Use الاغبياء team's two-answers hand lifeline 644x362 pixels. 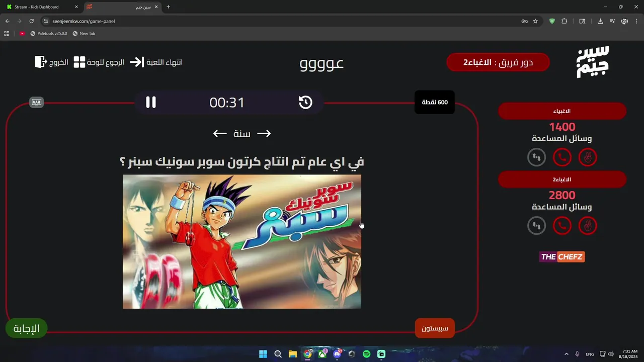pos(588,158)
